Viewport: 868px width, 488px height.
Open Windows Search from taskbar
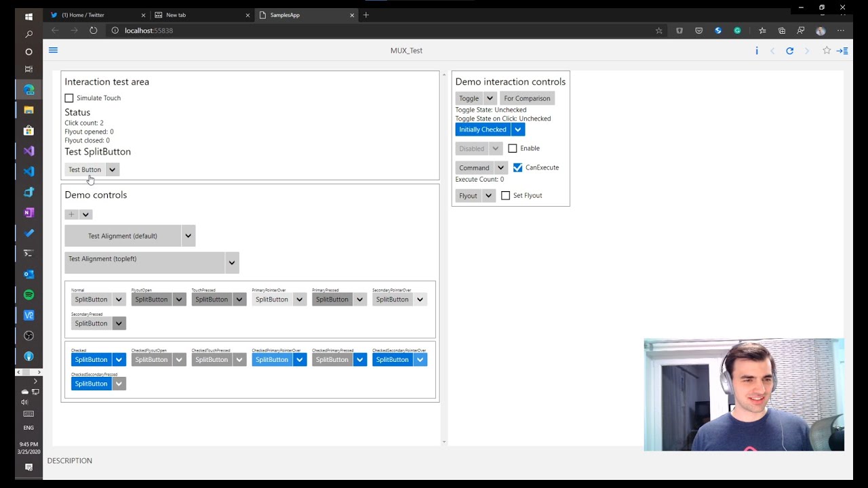click(x=28, y=34)
